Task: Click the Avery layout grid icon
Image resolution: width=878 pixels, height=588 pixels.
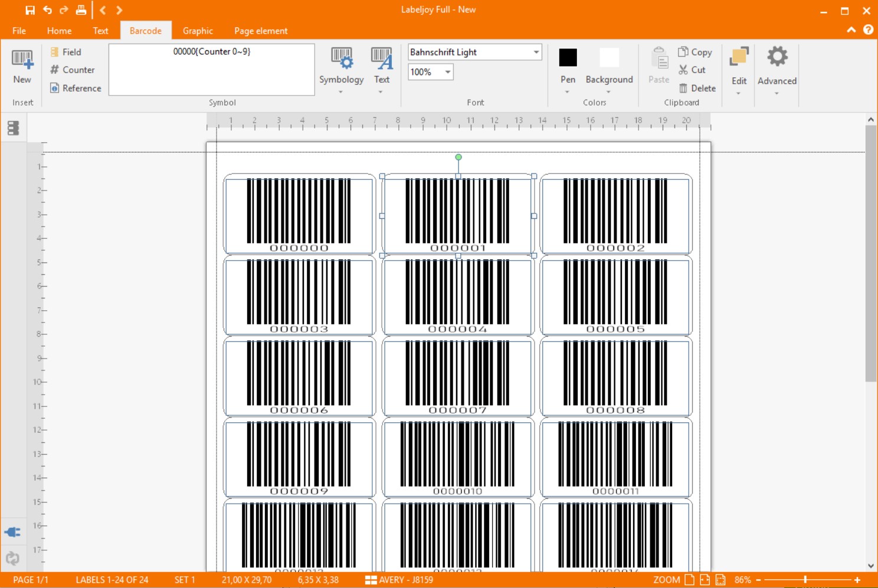Action: (x=371, y=580)
